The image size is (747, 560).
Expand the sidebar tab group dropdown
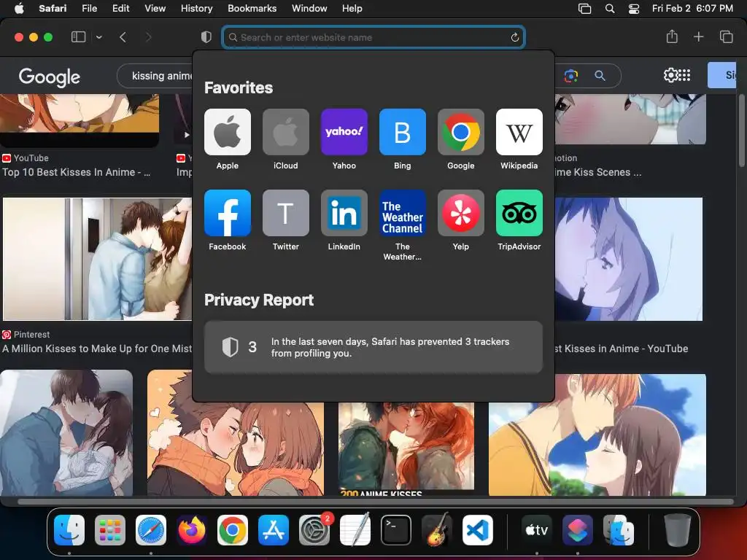tap(99, 37)
